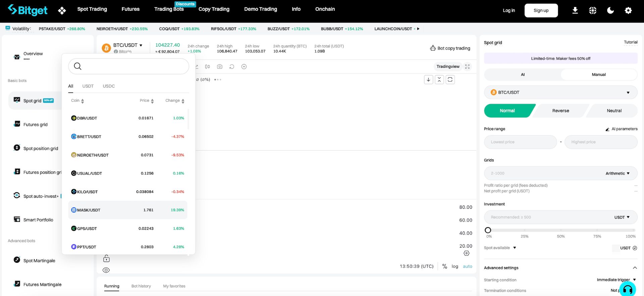Collapse the Advanced settings section
Screen dimensions: 644x296
coord(635,268)
